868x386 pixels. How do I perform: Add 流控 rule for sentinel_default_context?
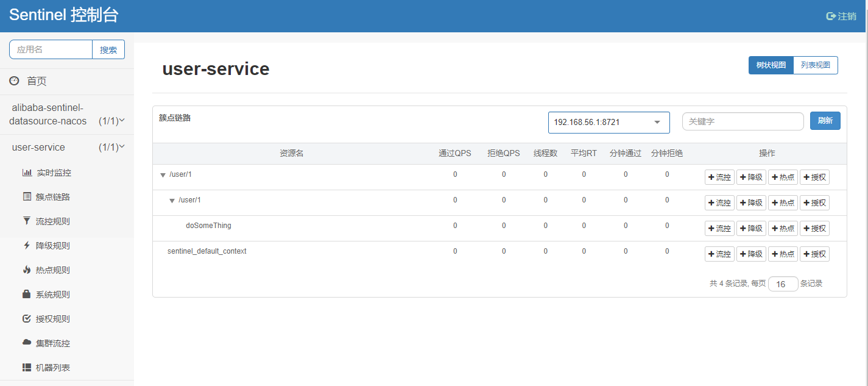(x=719, y=254)
